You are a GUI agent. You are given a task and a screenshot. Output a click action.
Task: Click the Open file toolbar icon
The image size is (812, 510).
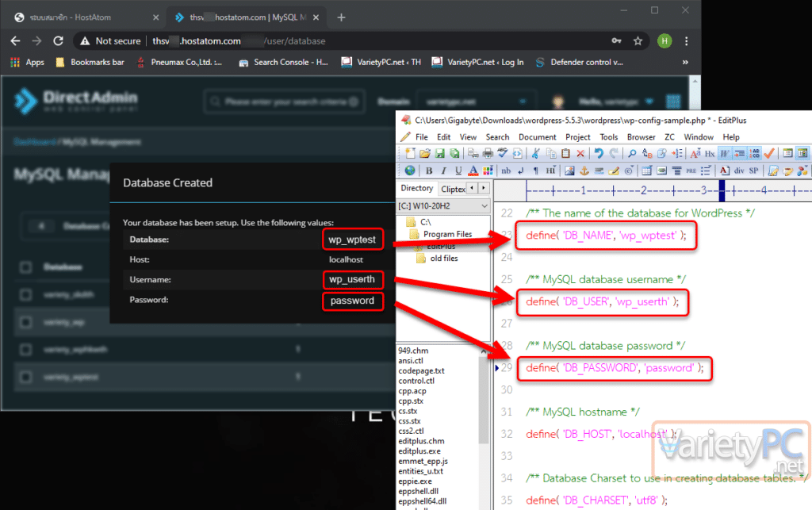(x=425, y=153)
